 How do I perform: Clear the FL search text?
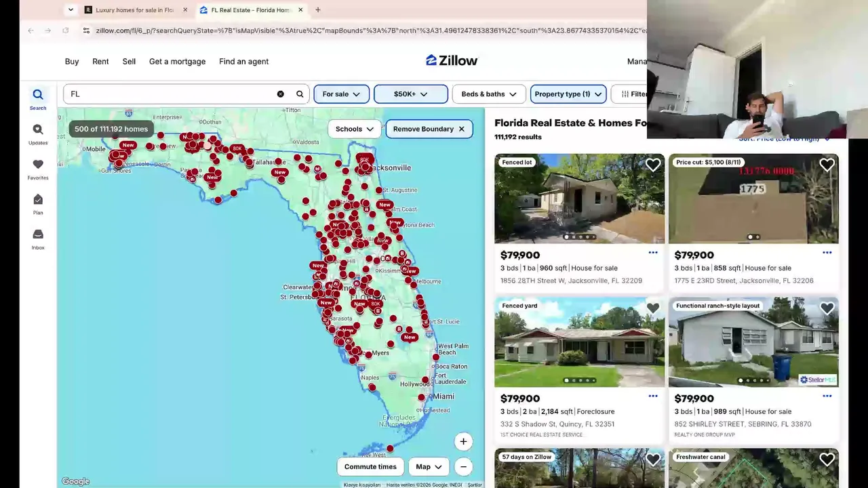tap(280, 94)
